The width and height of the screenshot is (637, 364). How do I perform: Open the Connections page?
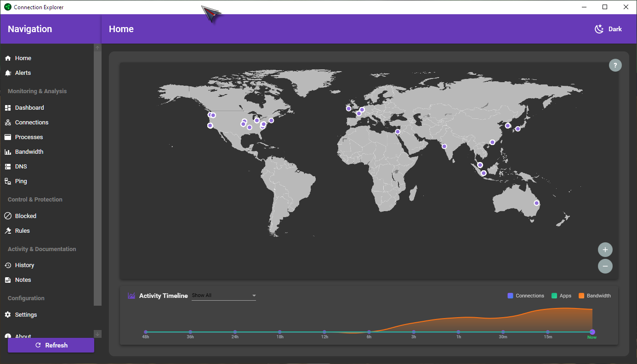pos(31,123)
